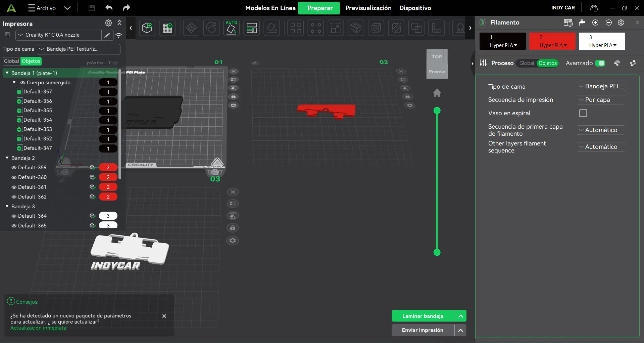
Task: Add a new filament with plus icon
Action: click(x=595, y=23)
